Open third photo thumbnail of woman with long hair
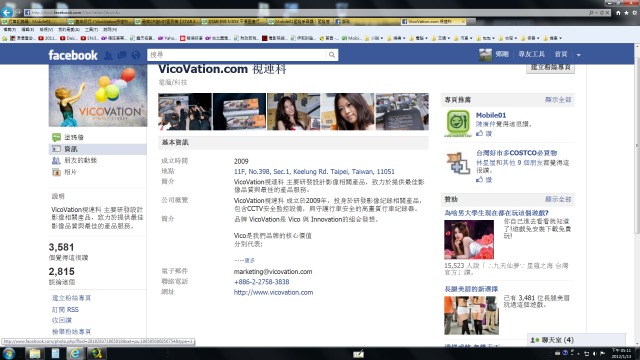This screenshot has width=640, height=360. click(293, 111)
